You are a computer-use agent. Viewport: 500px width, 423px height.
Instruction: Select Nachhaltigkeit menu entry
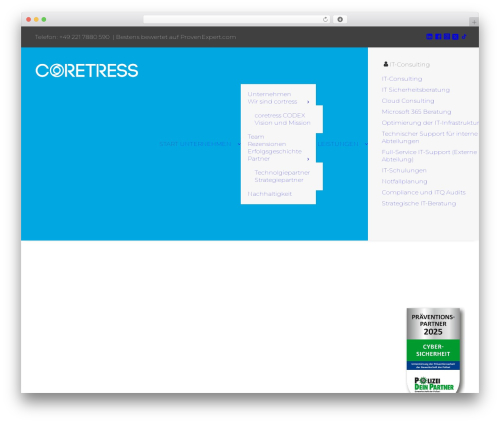click(x=270, y=194)
